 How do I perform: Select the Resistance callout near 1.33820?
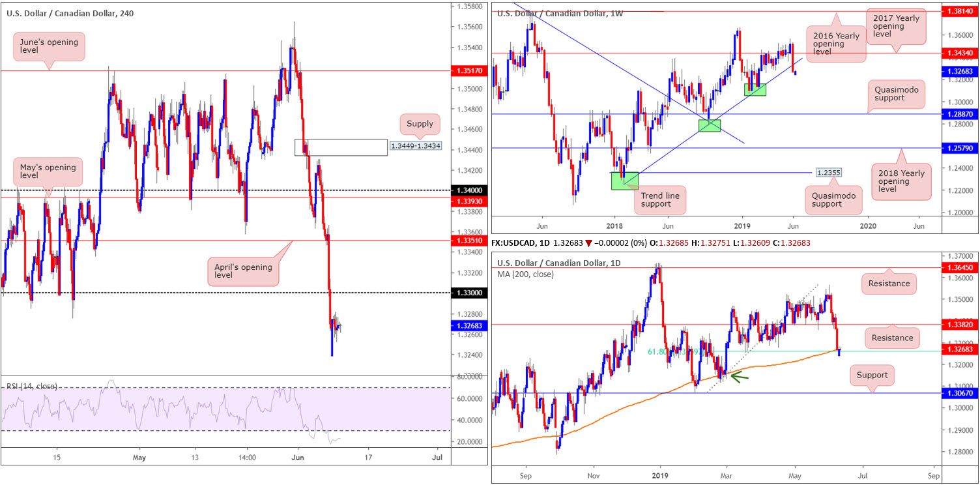pos(893,337)
